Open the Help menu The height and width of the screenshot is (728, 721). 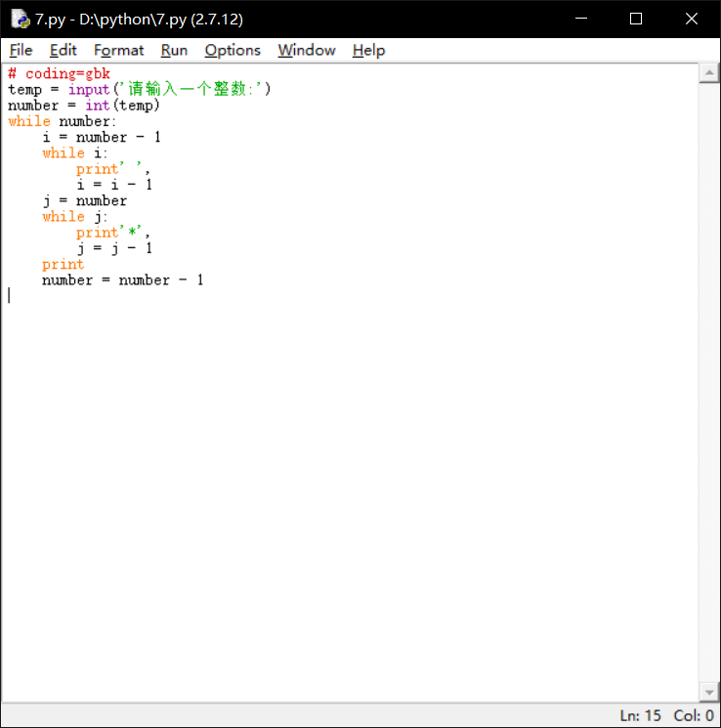(368, 50)
